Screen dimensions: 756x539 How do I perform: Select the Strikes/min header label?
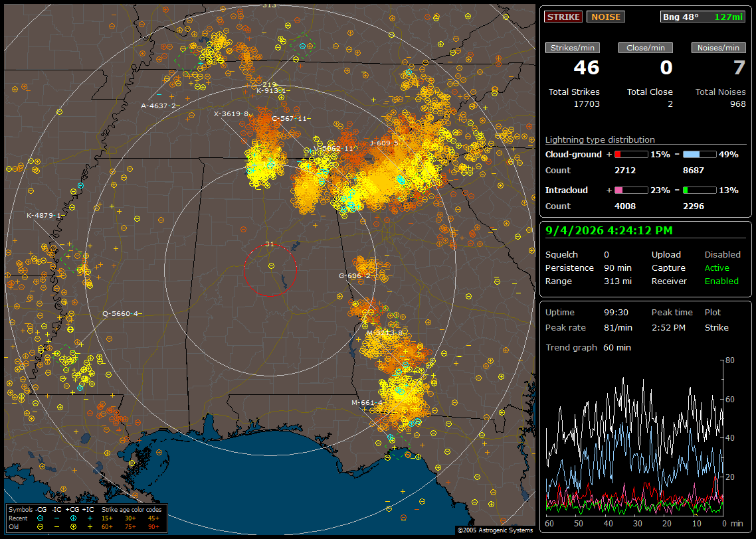573,48
